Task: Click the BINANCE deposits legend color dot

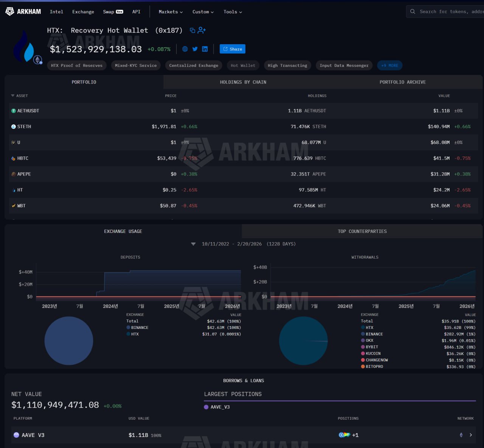Action: 128,328
